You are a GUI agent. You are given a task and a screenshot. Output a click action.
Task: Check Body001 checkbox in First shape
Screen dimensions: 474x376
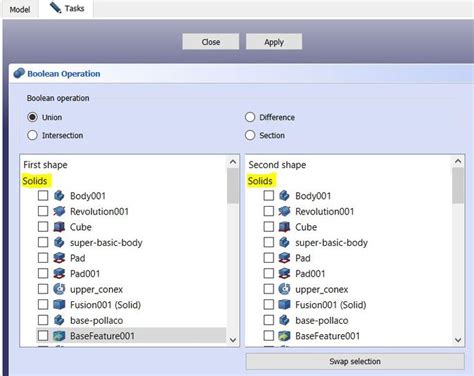pyautogui.click(x=43, y=196)
